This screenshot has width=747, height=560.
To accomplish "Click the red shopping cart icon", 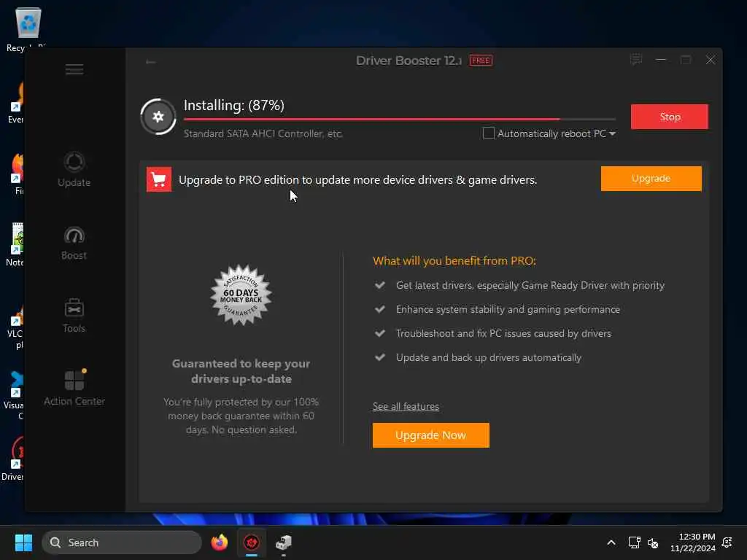I will tap(158, 179).
